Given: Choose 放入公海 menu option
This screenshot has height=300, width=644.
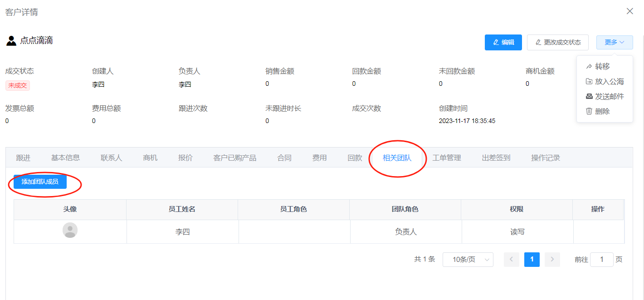Looking at the screenshot, I should click(x=609, y=82).
